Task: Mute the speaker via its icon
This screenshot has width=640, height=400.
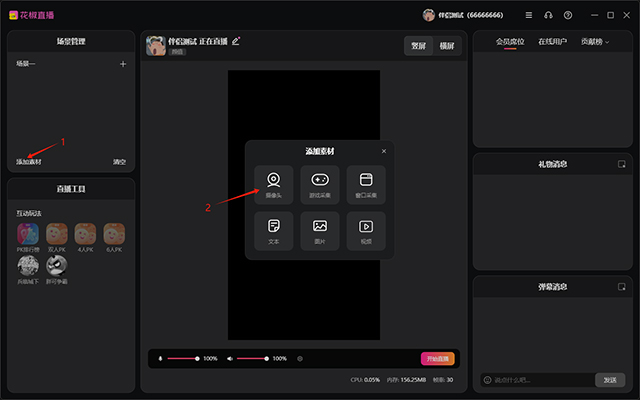Action: click(229, 358)
